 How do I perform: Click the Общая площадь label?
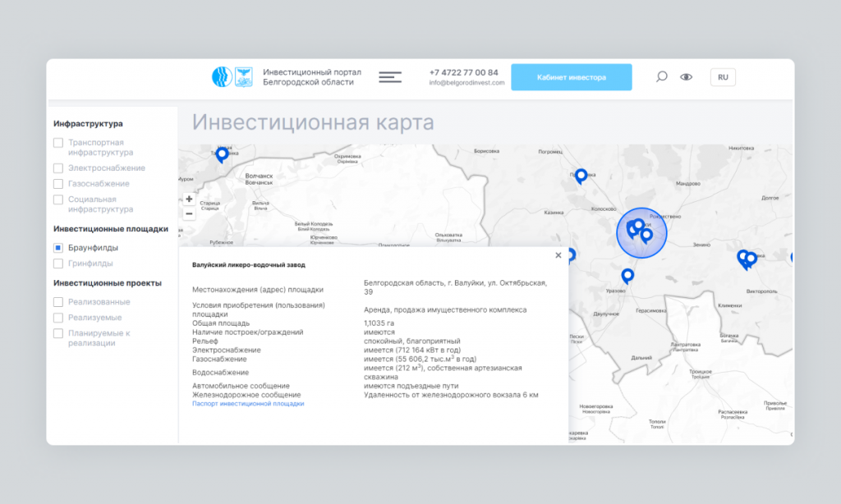tap(221, 323)
